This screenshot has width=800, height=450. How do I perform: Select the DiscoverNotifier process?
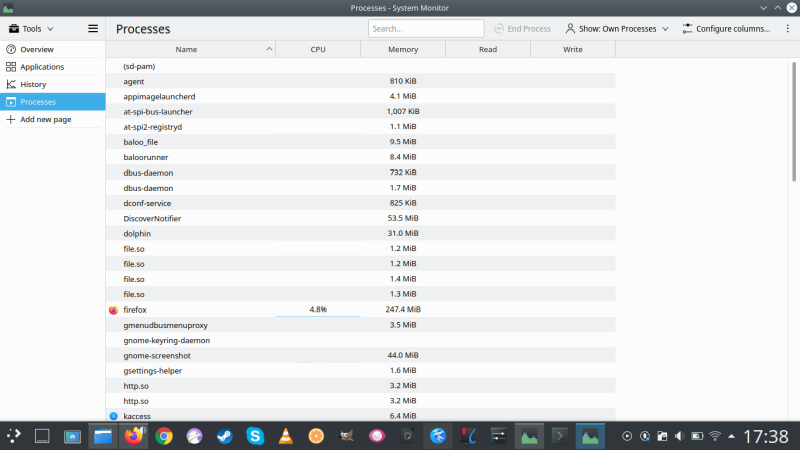[x=361, y=218]
